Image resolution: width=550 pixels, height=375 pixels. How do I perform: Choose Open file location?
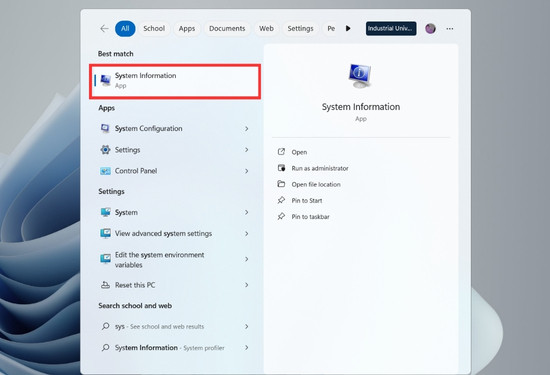pyautogui.click(x=316, y=184)
